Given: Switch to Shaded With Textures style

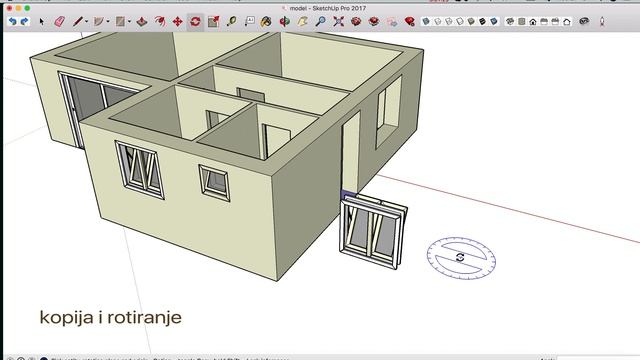Looking at the screenshot, I should (482, 21).
